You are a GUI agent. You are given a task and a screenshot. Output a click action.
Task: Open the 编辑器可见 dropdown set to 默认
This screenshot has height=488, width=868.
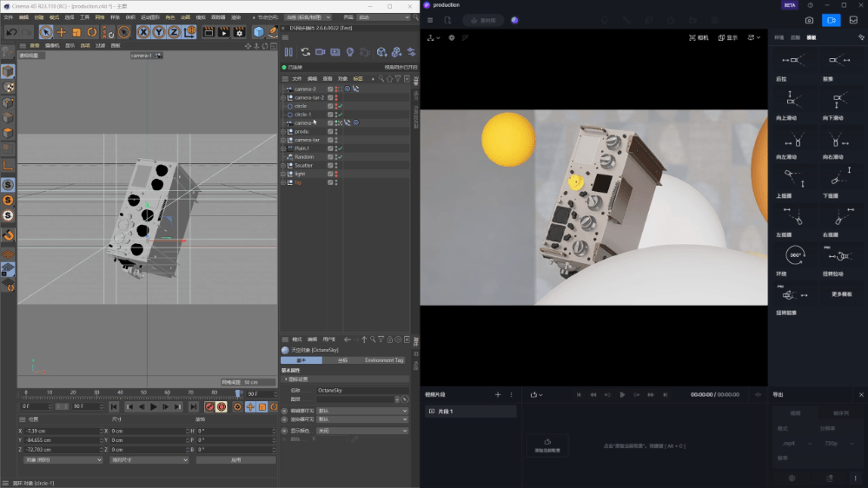coord(361,410)
